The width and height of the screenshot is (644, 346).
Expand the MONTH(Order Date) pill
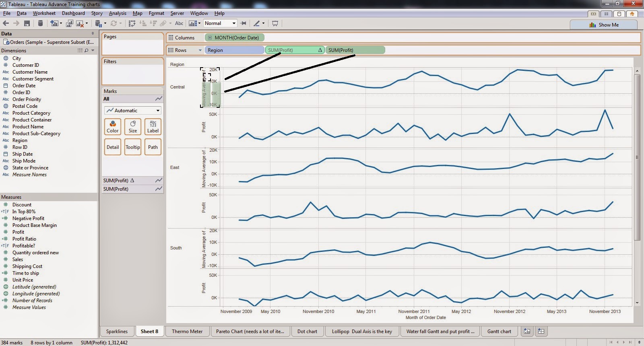tap(210, 38)
